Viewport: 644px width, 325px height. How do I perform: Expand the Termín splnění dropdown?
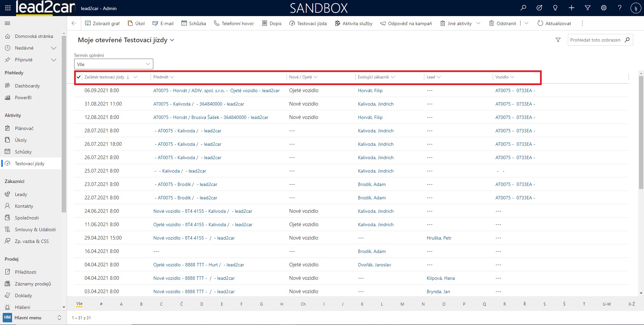pos(113,64)
